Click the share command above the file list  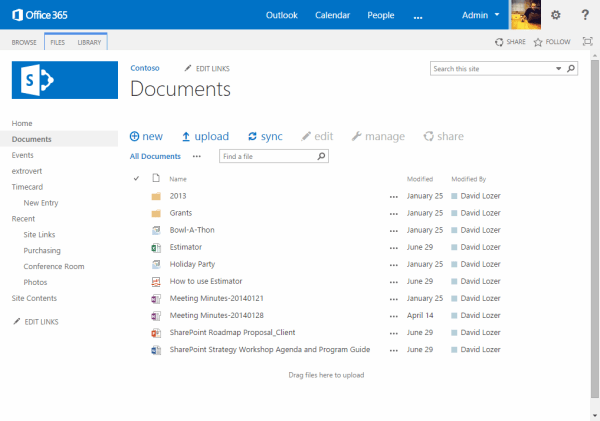(x=443, y=136)
